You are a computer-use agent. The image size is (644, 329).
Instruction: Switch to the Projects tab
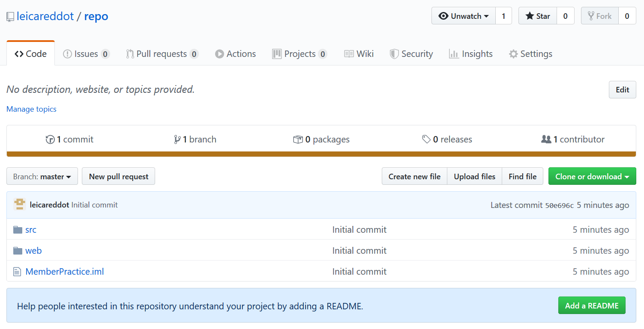pyautogui.click(x=300, y=54)
